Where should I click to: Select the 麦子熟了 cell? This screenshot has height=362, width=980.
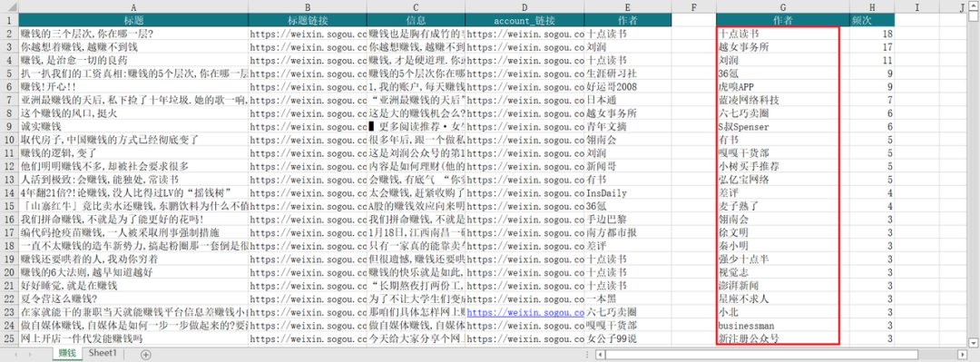click(782, 206)
